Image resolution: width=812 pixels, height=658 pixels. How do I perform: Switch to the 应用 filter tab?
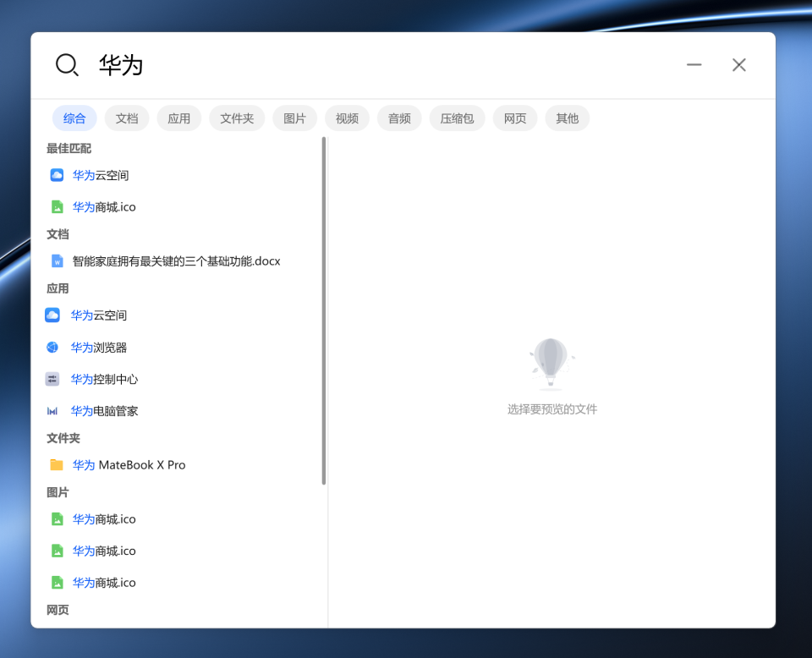pyautogui.click(x=179, y=118)
